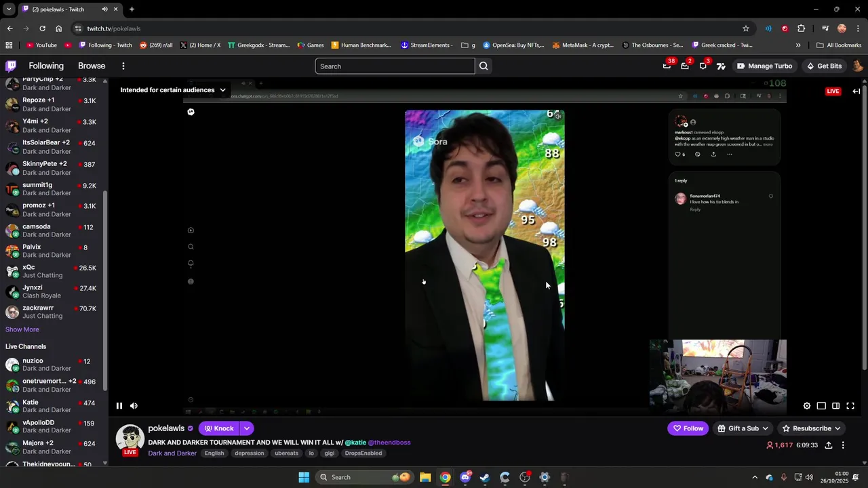
Task: Open stream more options three-dot menu
Action: (x=843, y=445)
